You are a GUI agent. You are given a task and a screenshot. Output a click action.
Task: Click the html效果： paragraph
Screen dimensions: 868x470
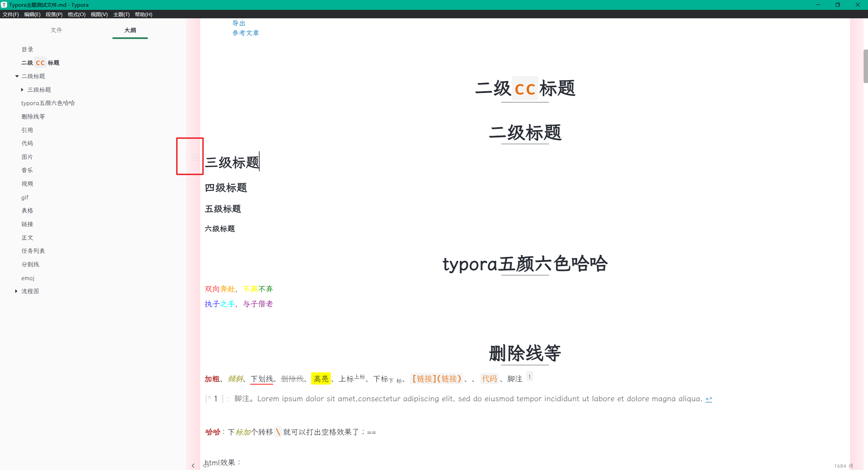tap(223, 463)
